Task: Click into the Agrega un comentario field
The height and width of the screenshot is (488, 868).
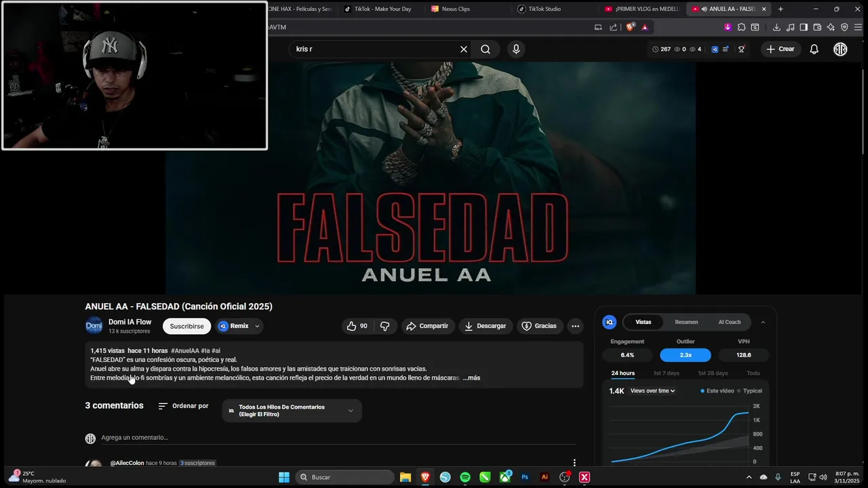Action: click(x=338, y=438)
